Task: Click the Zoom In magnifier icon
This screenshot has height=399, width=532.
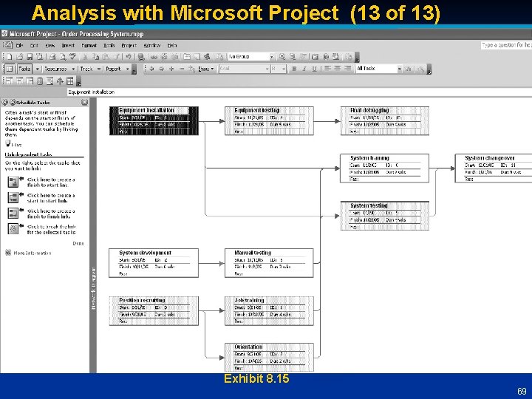Action: click(x=282, y=57)
